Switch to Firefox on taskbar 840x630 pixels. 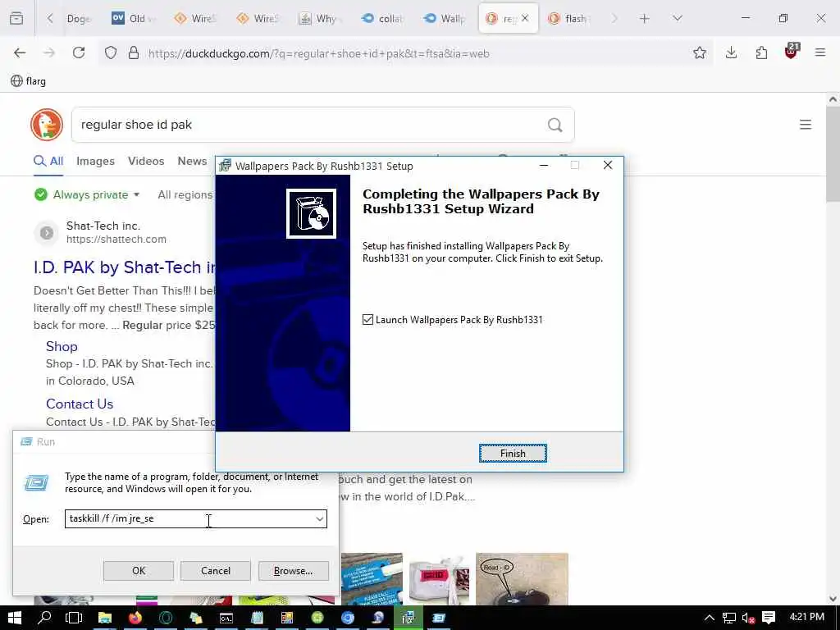[x=135, y=618]
